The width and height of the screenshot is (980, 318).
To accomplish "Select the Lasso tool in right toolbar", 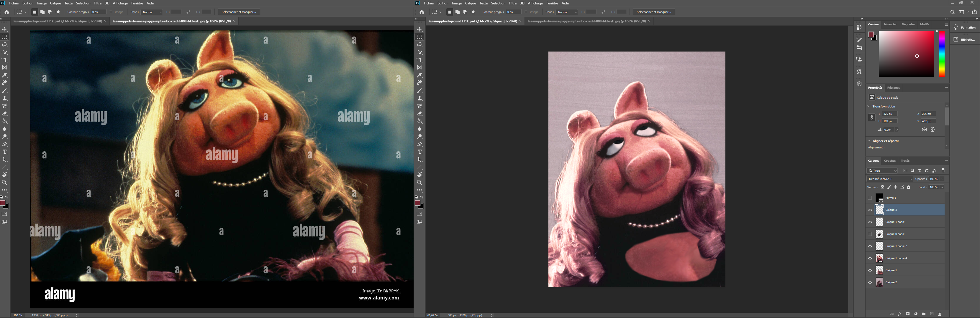I will coord(419,44).
